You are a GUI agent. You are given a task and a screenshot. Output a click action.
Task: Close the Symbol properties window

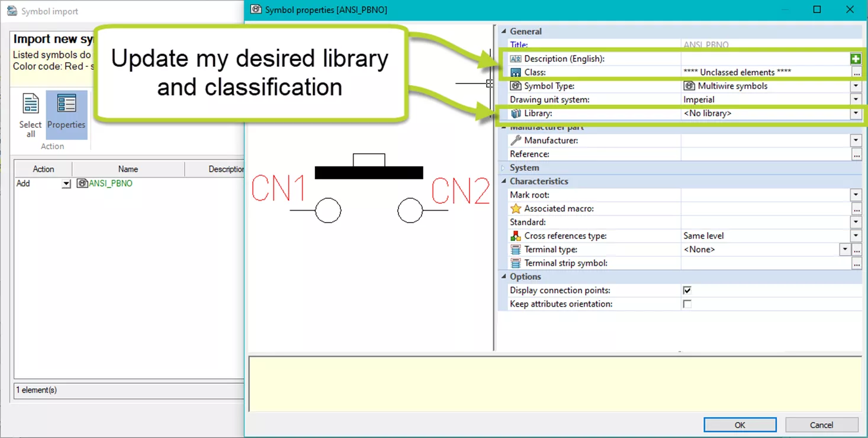(x=851, y=9)
